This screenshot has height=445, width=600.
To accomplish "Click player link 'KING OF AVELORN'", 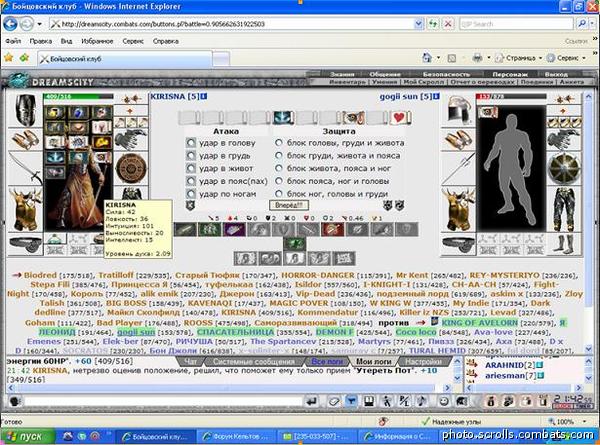I will point(479,323).
